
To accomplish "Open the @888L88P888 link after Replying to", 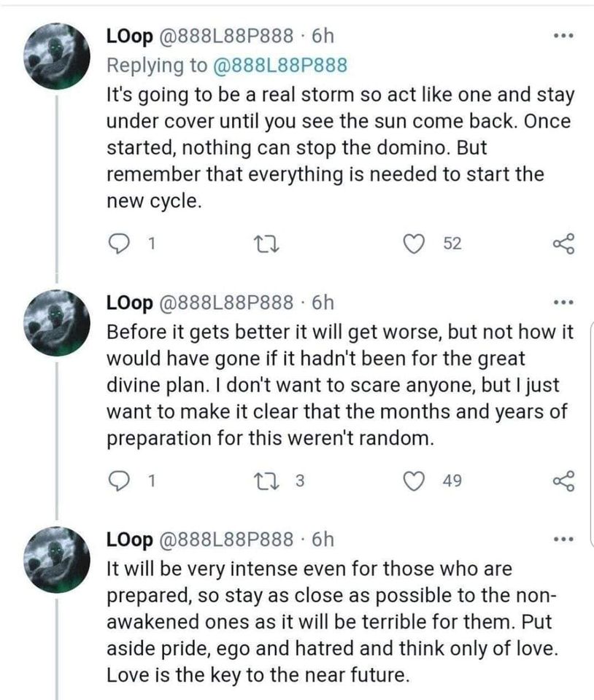I will [278, 66].
